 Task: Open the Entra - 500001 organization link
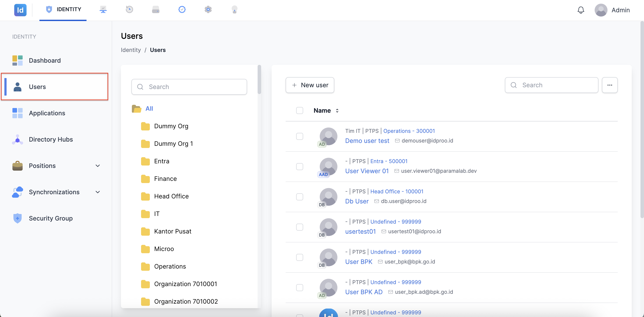tap(389, 161)
